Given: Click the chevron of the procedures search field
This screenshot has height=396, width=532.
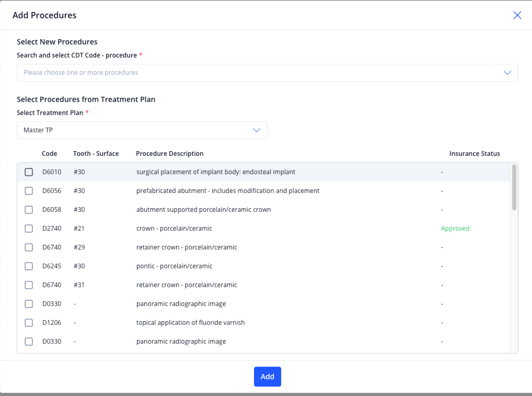Looking at the screenshot, I should tap(507, 73).
